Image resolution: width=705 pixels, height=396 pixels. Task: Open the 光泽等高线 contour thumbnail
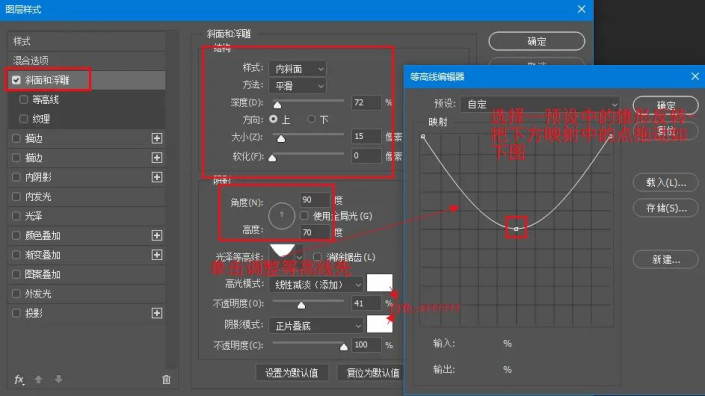pos(282,251)
